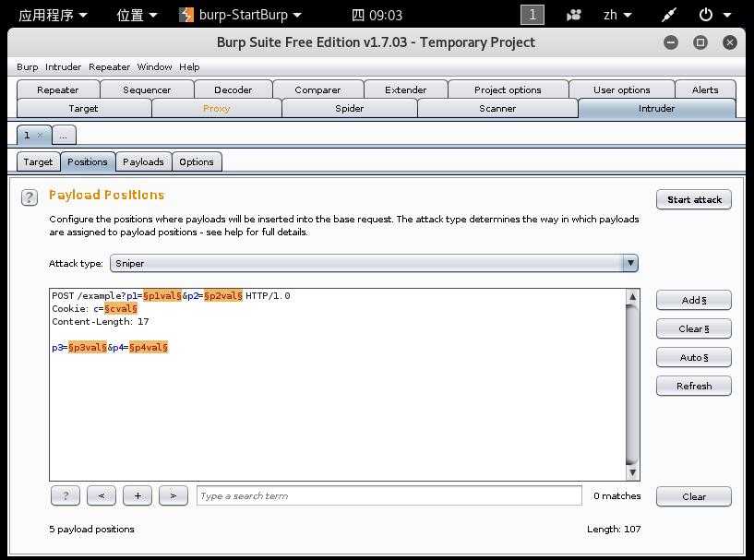Switch to the top-level Target tool tab

pyautogui.click(x=84, y=109)
